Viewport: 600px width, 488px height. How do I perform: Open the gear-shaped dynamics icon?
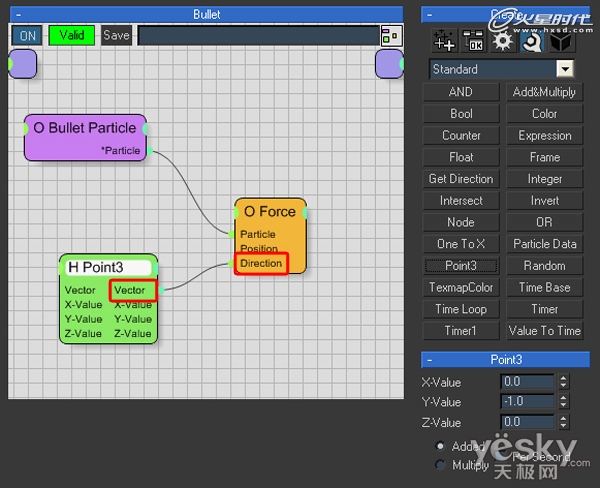(x=502, y=40)
